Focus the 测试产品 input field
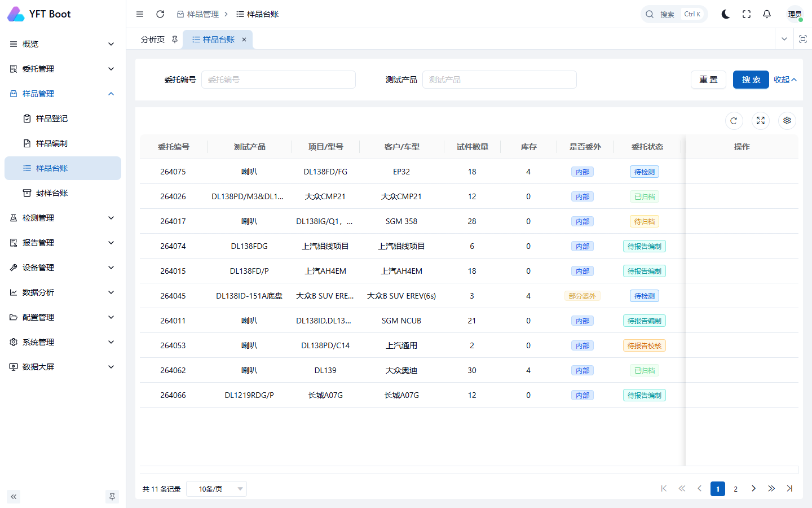The image size is (812, 508). [500, 80]
